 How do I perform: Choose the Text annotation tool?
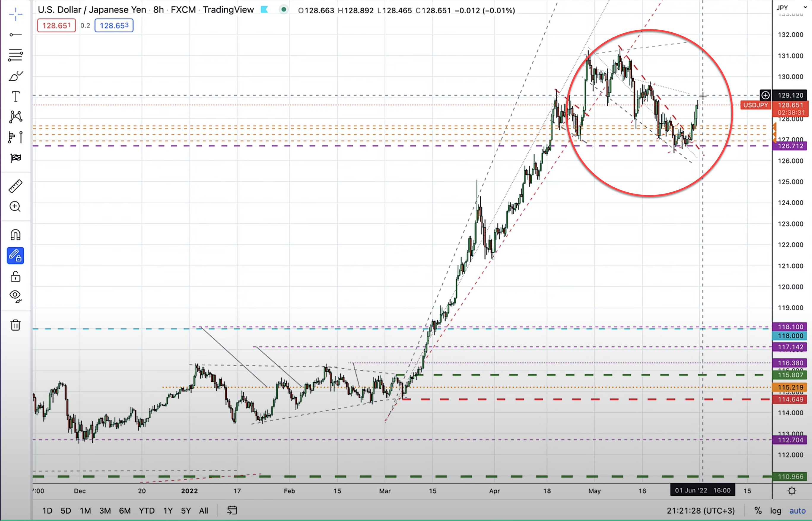click(x=15, y=97)
